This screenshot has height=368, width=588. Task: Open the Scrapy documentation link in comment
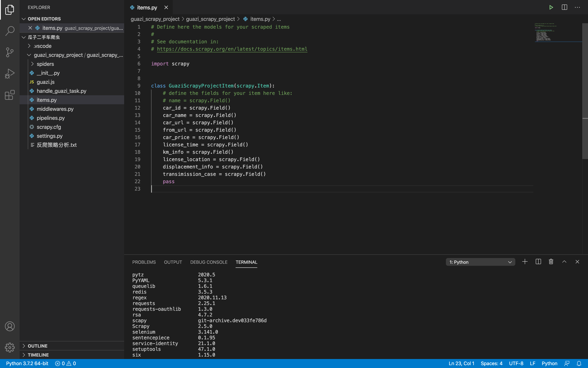coord(232,49)
